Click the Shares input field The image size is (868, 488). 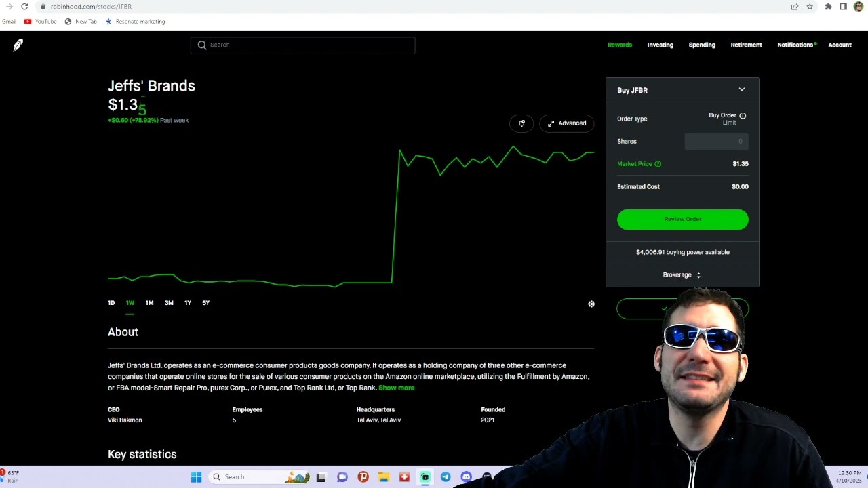coord(716,141)
